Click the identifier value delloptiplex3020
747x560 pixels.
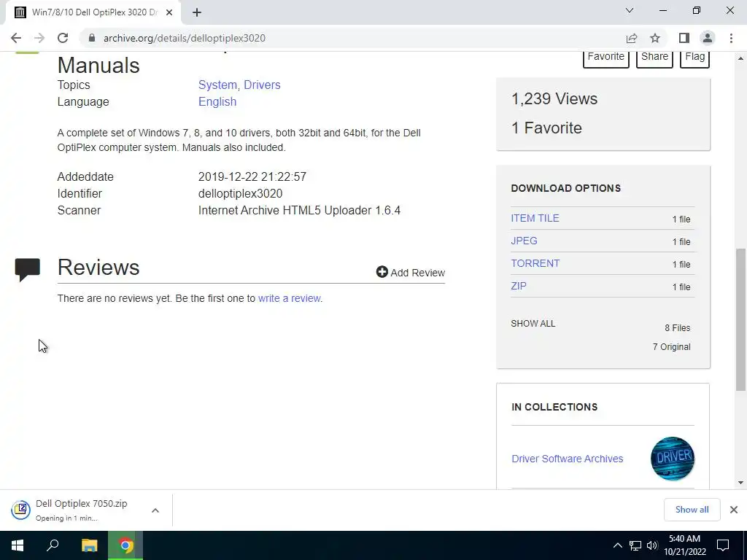[x=240, y=194]
